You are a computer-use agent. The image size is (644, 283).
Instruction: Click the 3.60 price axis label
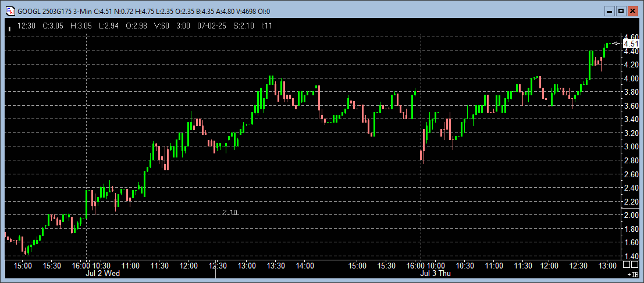click(631, 106)
